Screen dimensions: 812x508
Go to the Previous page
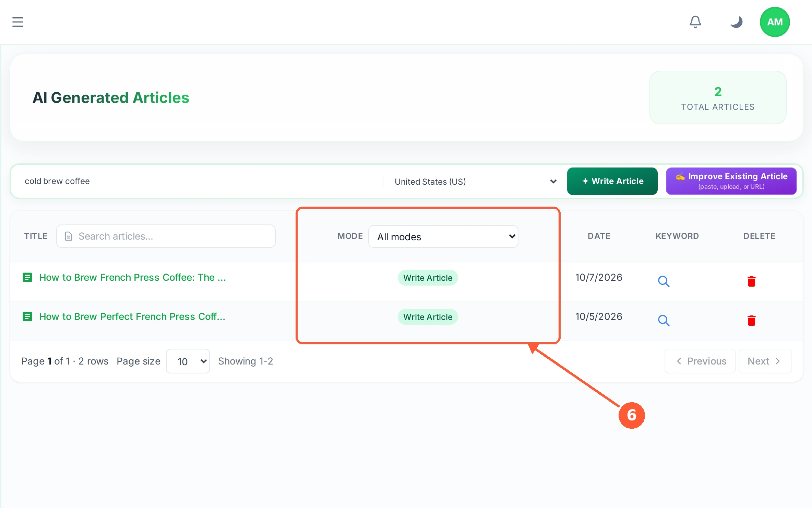tap(700, 361)
